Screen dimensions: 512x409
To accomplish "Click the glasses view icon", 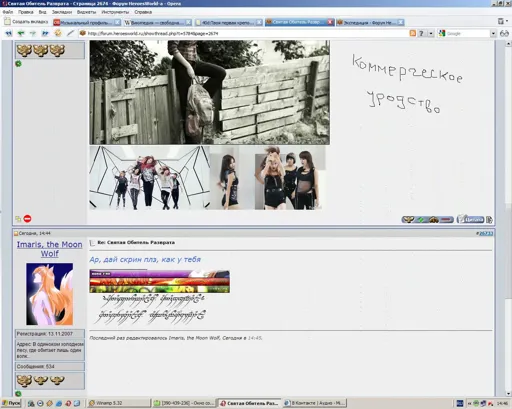I will pyautogui.click(x=504, y=33).
